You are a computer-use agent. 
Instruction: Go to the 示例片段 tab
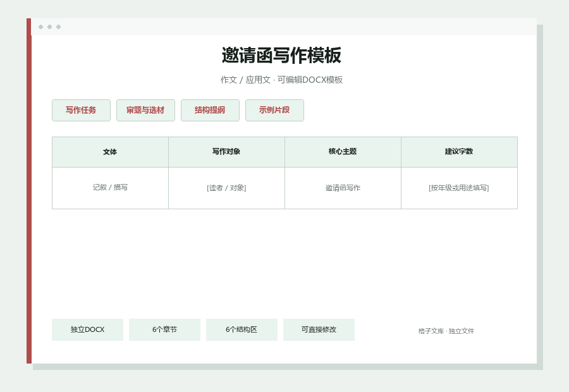tap(274, 111)
